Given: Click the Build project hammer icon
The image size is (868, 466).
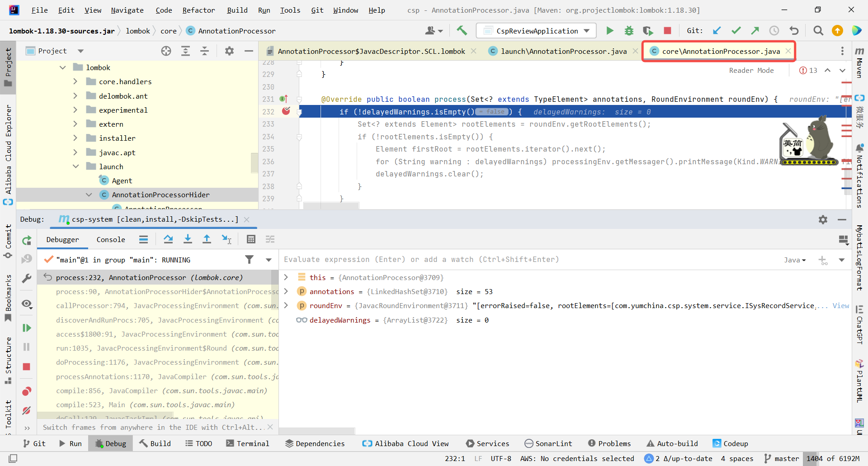Looking at the screenshot, I should click(x=462, y=30).
